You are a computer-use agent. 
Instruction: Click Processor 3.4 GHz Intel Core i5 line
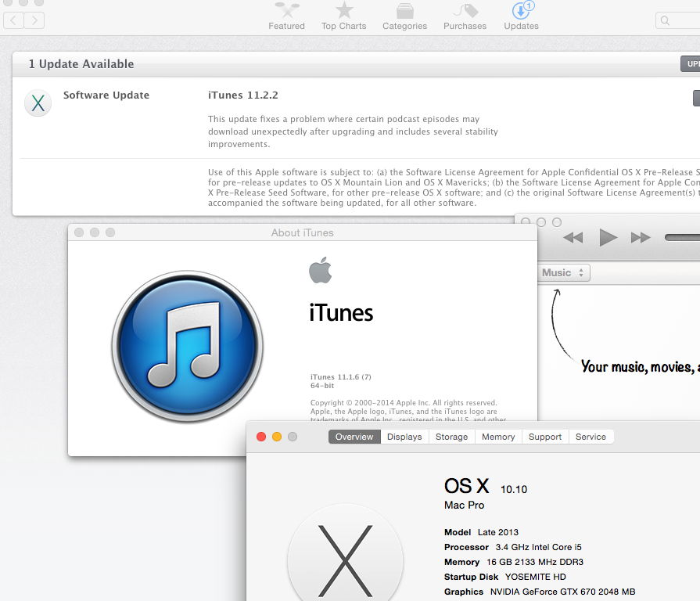click(513, 547)
